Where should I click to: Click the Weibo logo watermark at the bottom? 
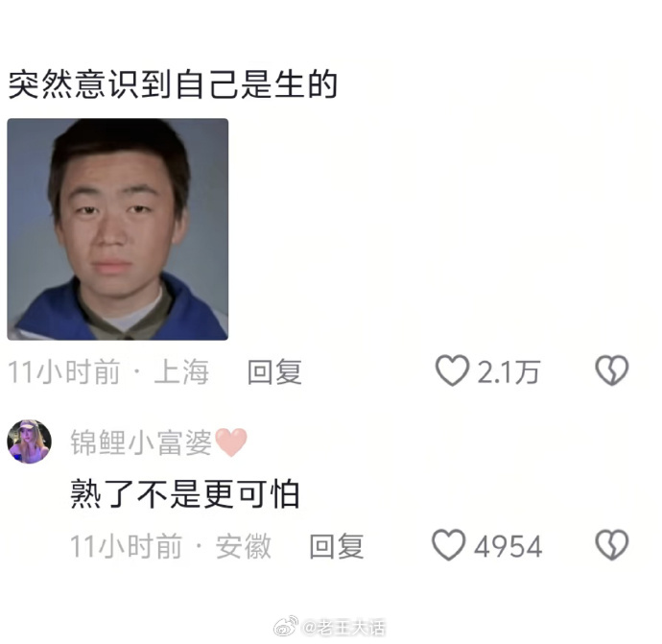coord(286,627)
